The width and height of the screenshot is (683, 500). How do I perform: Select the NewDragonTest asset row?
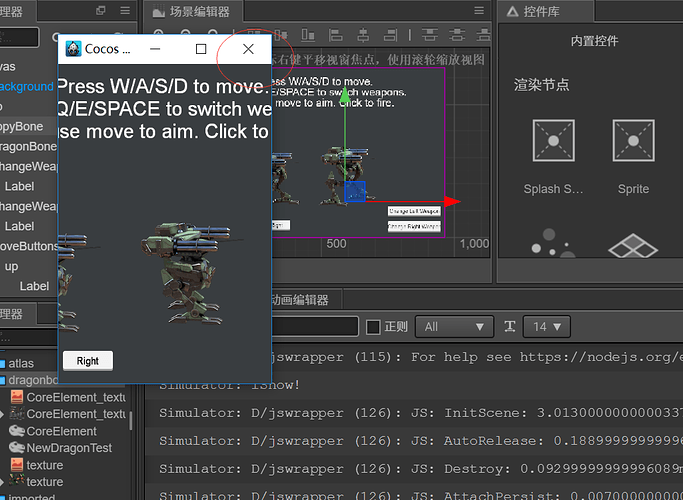[69, 448]
